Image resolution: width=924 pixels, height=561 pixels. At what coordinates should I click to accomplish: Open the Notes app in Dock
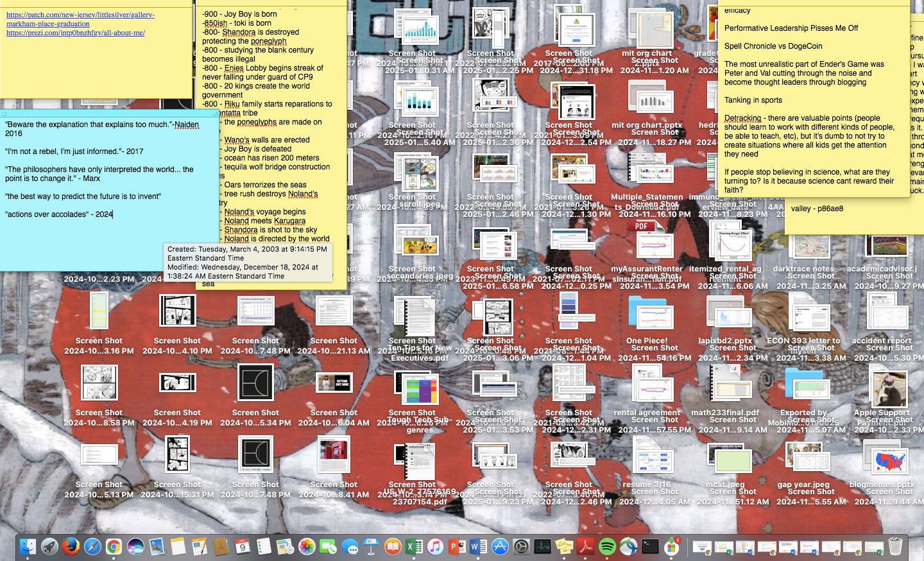coord(178,547)
